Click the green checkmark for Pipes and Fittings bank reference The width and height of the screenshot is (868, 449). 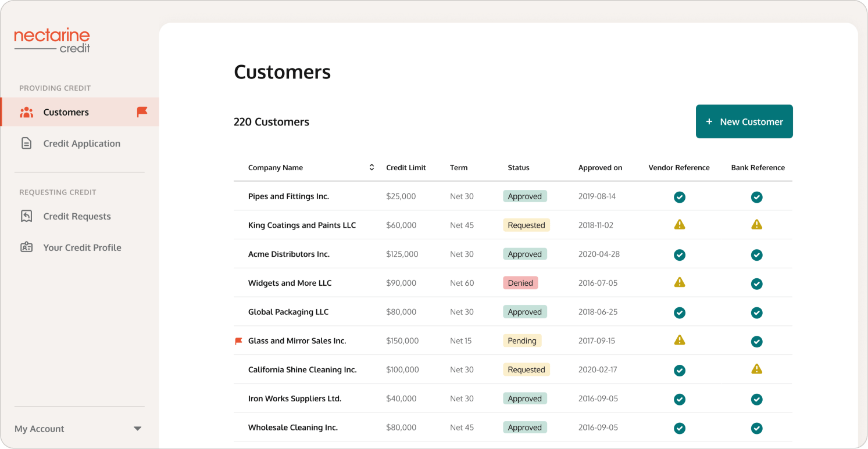pos(756,197)
